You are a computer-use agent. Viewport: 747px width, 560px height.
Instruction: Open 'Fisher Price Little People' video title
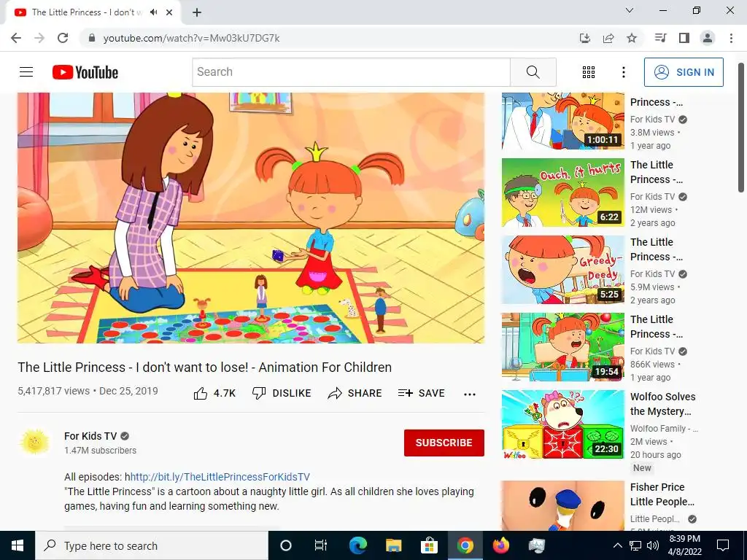[x=662, y=494]
